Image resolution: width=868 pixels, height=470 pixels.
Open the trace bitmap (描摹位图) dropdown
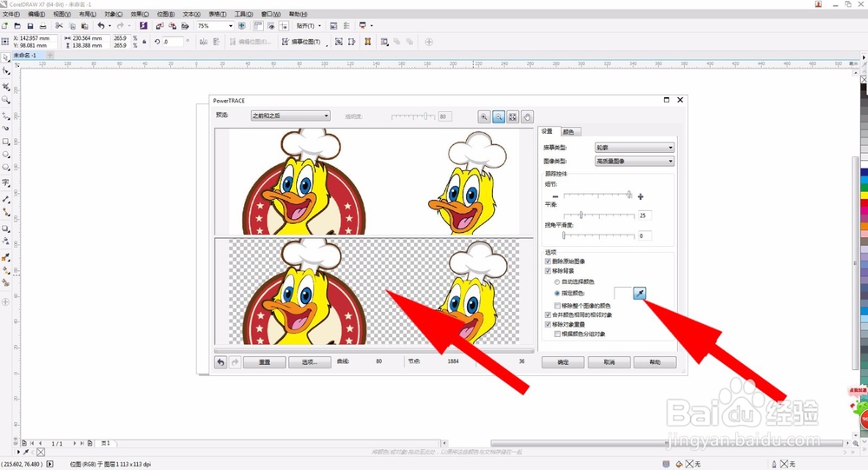pyautogui.click(x=305, y=42)
